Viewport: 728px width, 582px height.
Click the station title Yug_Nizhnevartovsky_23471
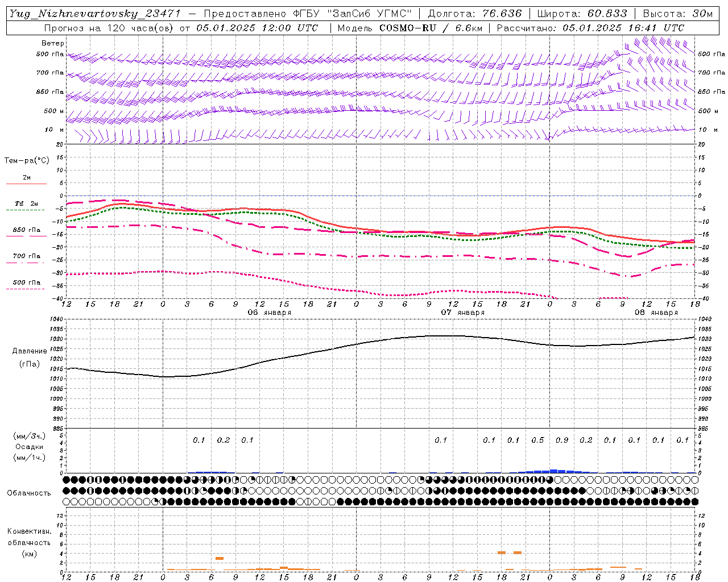(x=94, y=14)
